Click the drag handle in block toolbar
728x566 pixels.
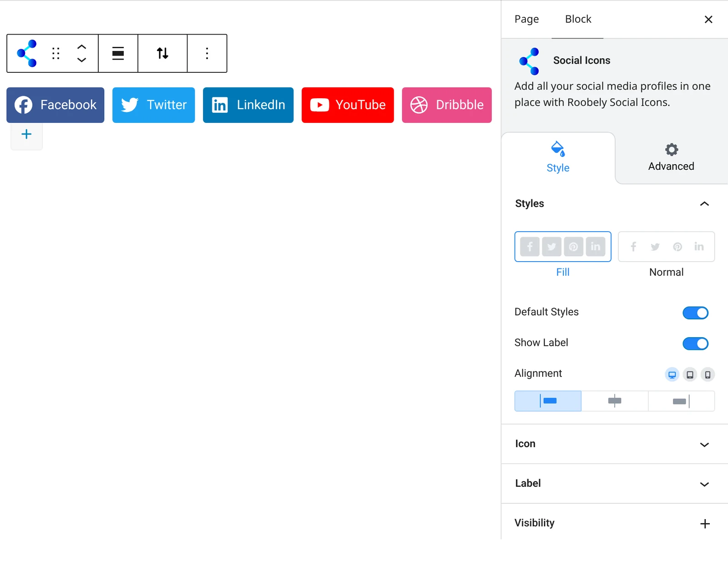click(56, 53)
